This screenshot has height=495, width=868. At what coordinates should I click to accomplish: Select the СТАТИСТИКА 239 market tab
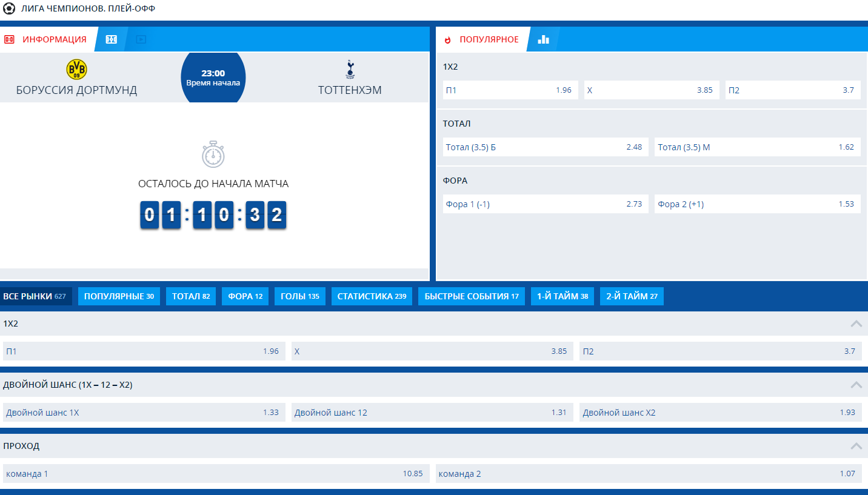372,296
